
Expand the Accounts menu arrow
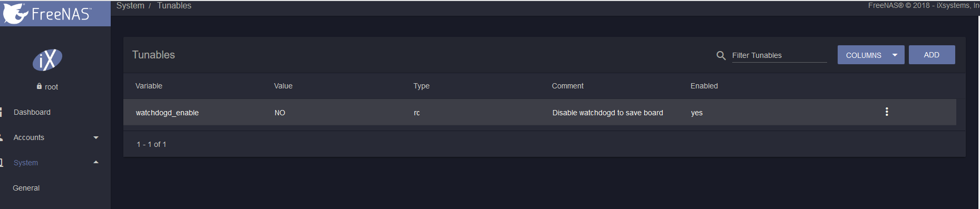point(96,137)
